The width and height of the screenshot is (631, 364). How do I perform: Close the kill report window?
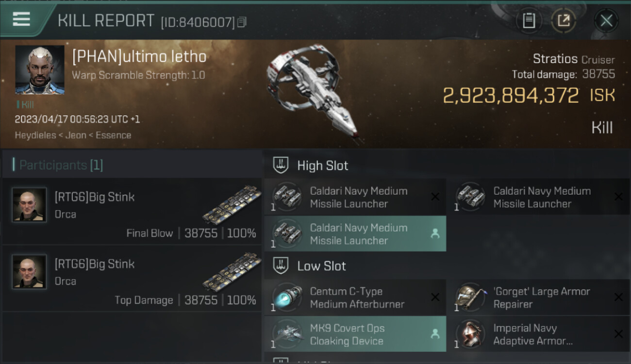(x=606, y=20)
